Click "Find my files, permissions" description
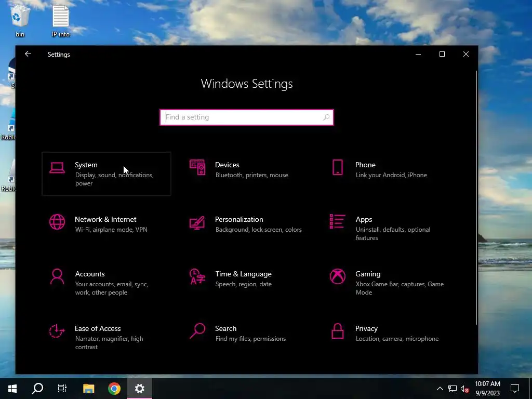 coord(251,339)
